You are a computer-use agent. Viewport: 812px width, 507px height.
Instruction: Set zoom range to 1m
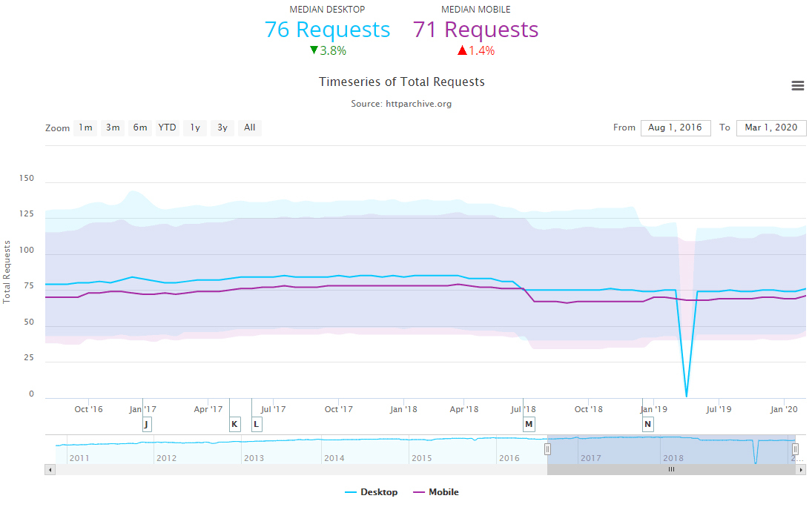point(85,127)
